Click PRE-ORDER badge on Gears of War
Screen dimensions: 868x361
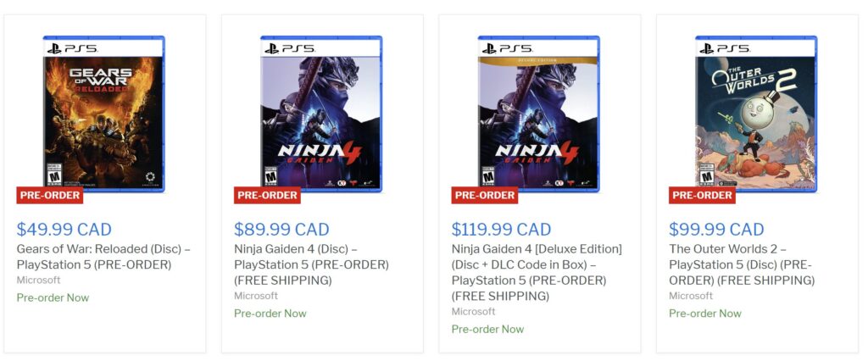point(50,195)
